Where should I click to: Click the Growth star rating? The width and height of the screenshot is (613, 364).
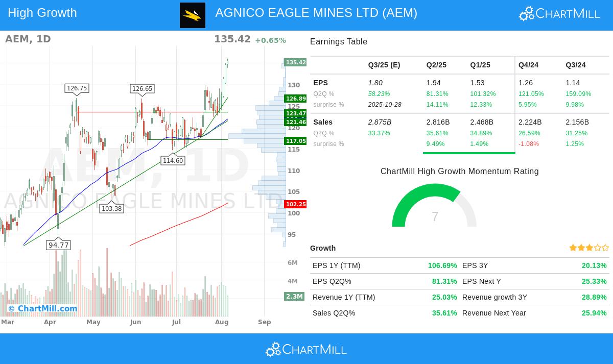(x=589, y=248)
